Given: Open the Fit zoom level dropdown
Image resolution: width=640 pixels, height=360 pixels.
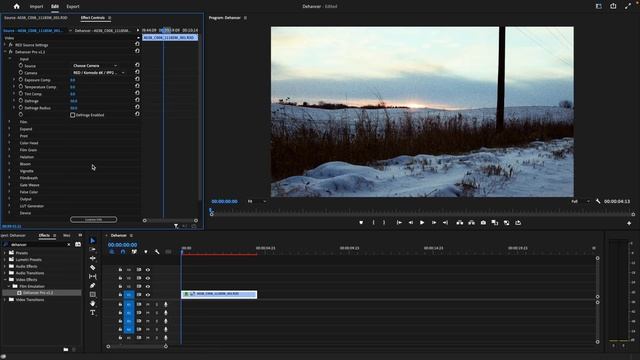Looking at the screenshot, I should [257, 201].
